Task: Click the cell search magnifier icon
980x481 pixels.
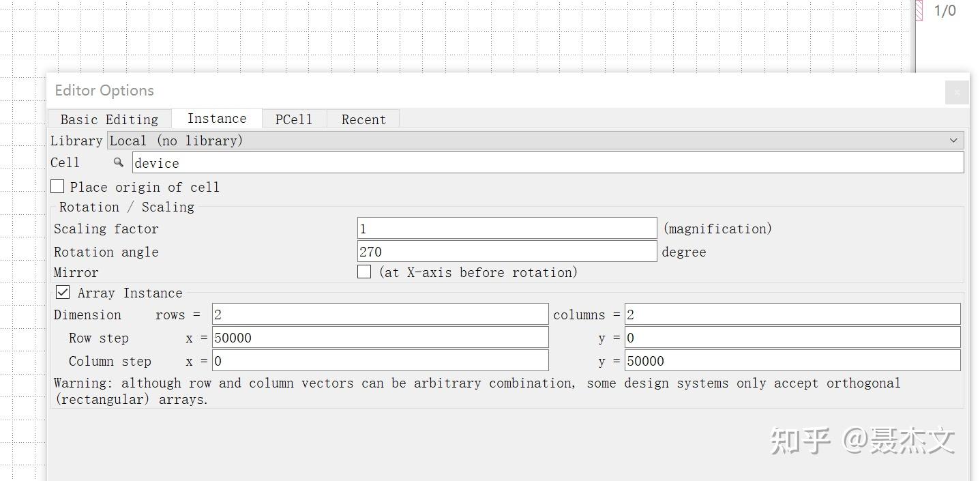Action: tap(119, 162)
